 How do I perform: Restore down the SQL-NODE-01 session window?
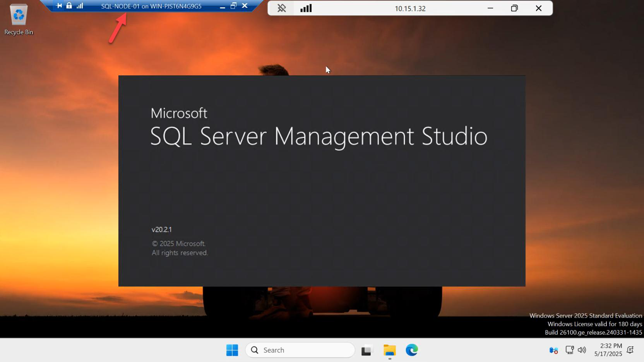pyautogui.click(x=233, y=6)
